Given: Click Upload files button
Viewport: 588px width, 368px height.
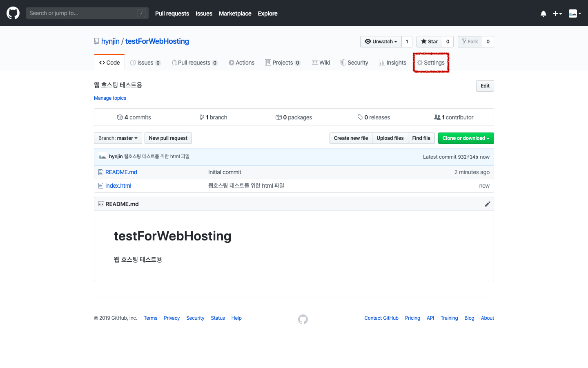Looking at the screenshot, I should [x=390, y=138].
